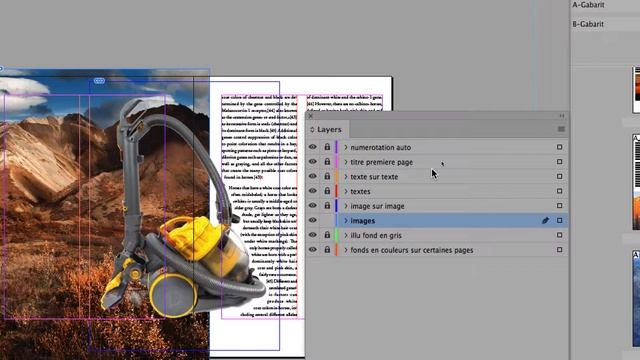Cycle Layers panel view via tab arrows icon

[312, 129]
